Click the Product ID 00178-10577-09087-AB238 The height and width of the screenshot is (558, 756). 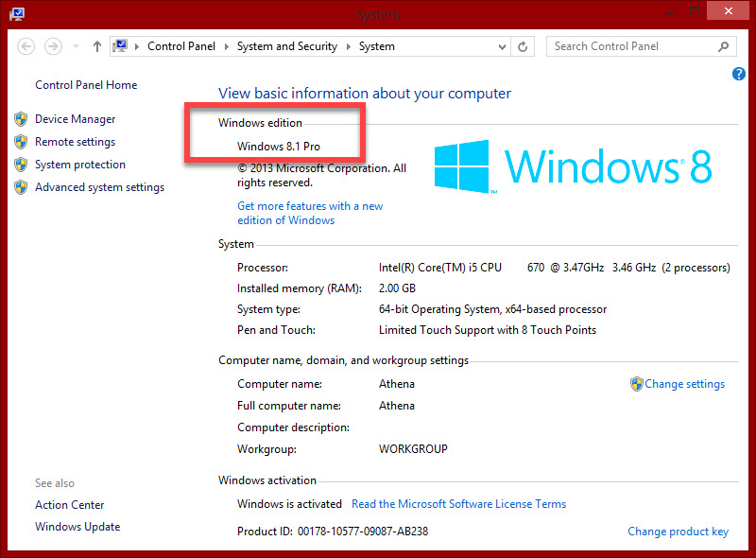click(x=363, y=532)
